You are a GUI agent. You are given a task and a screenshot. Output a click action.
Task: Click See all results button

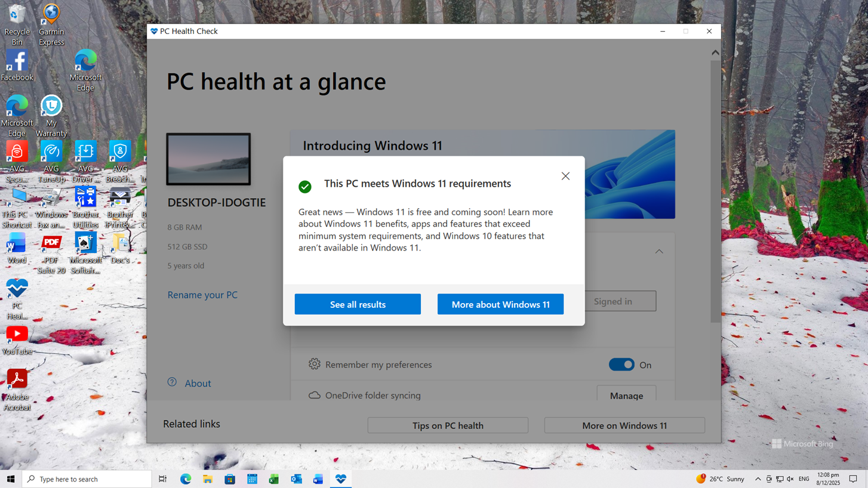pos(358,304)
